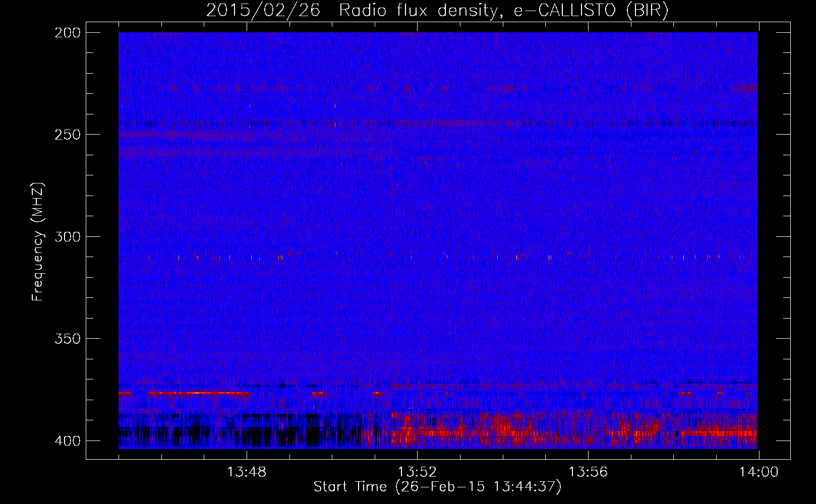Click the "Start Time (26-Feb-15 13:44:37)" label
The height and width of the screenshot is (504, 816).
437,487
